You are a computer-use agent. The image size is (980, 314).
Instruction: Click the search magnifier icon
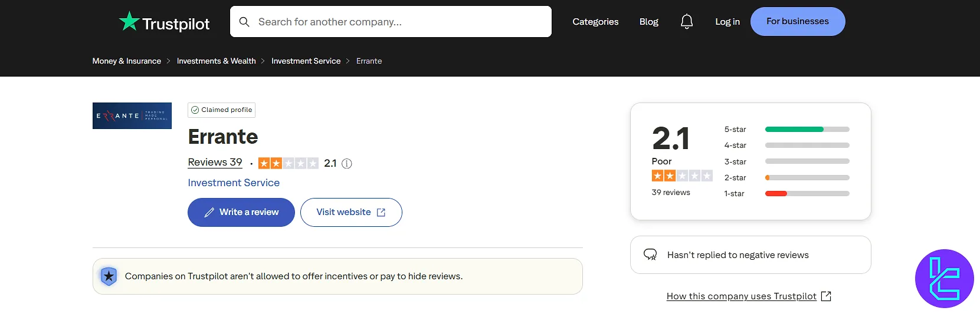(244, 22)
